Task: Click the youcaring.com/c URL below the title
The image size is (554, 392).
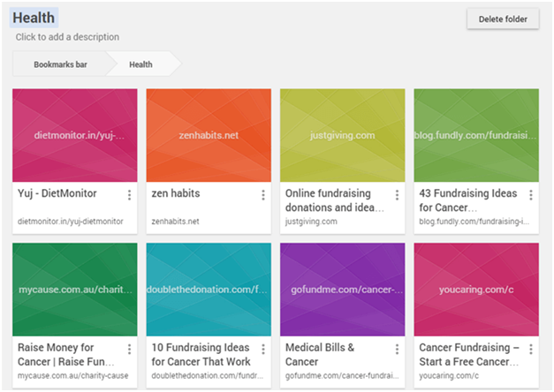Action: (x=449, y=376)
